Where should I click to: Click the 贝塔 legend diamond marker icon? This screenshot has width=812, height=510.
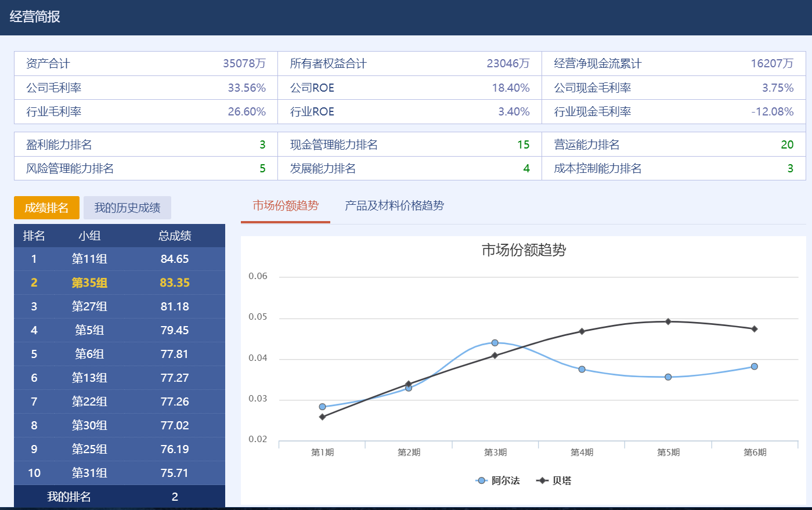[542, 480]
